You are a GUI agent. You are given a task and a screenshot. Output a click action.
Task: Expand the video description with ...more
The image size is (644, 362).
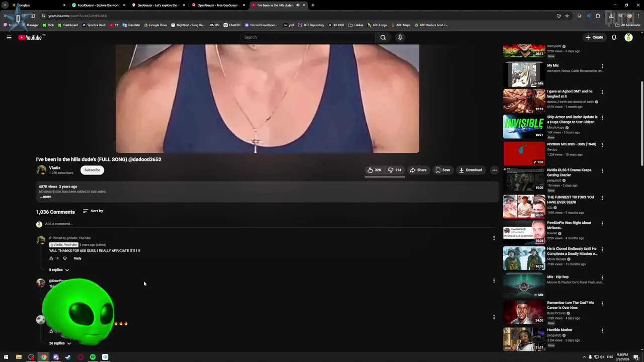45,197
